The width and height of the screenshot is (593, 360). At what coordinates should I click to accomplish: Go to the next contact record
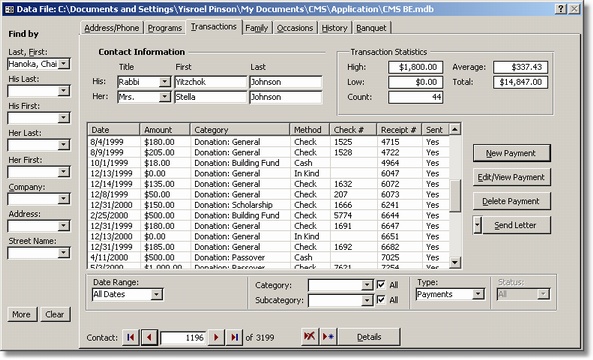pos(216,337)
